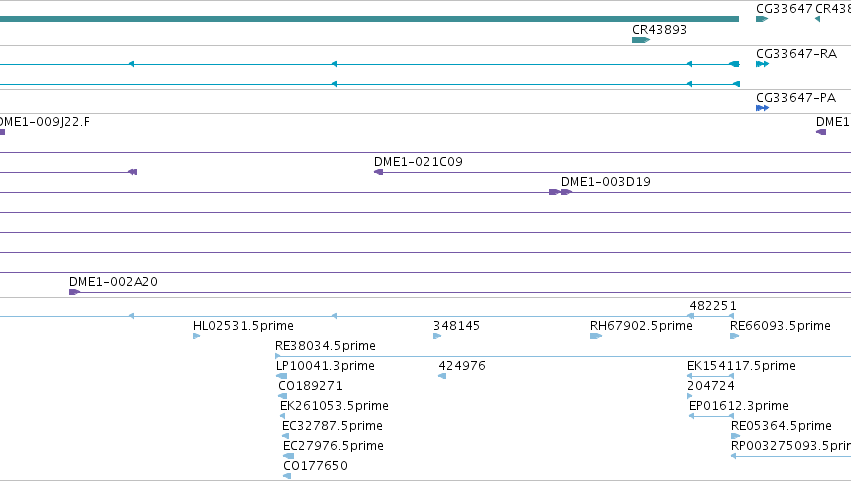Select the 348145 blue arrow glyph
The image size is (851, 481).
pyautogui.click(x=437, y=336)
